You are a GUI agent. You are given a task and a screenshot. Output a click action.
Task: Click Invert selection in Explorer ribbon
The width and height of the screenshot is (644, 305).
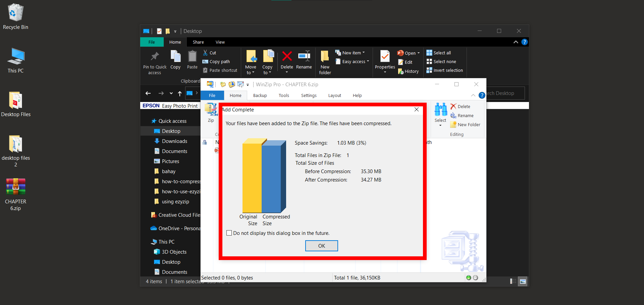445,70
